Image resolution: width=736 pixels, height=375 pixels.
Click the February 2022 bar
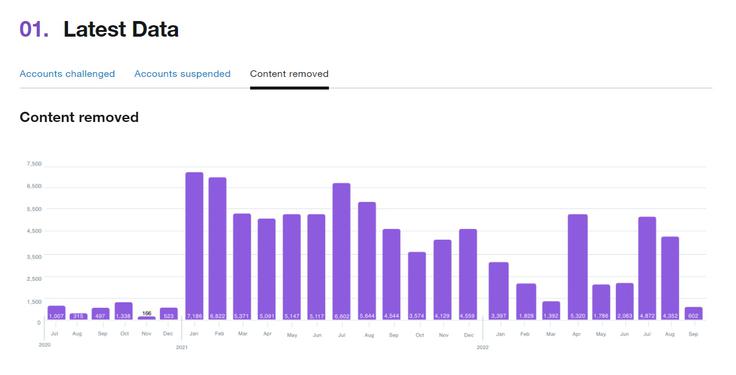(x=526, y=302)
